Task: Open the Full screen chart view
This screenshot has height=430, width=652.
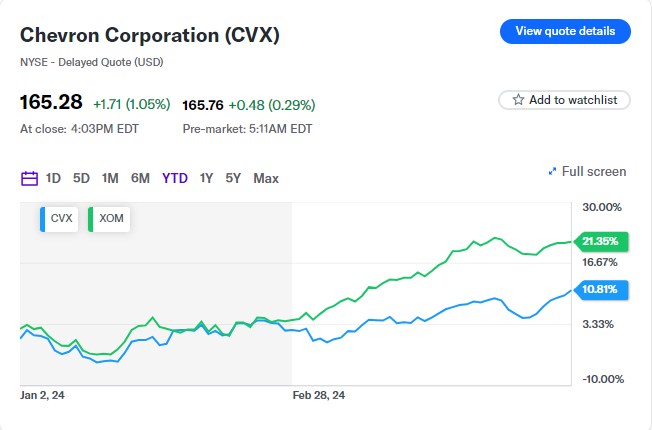Action: [594, 172]
